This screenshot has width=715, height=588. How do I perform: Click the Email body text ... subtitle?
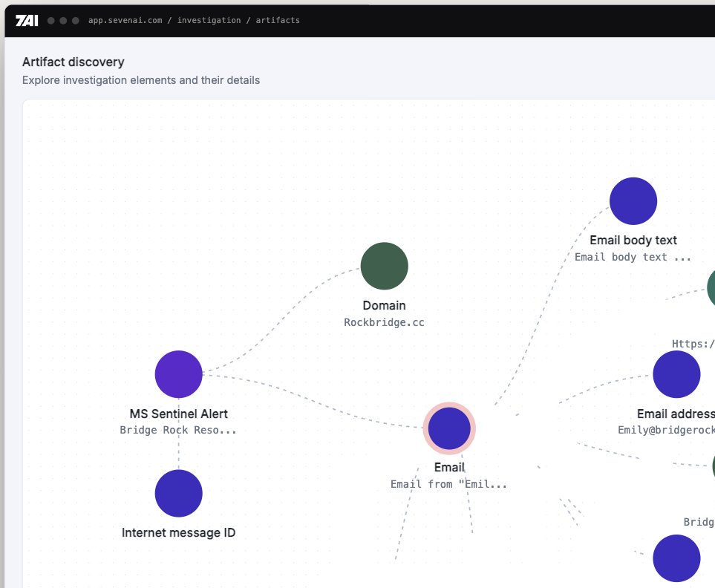click(x=633, y=257)
